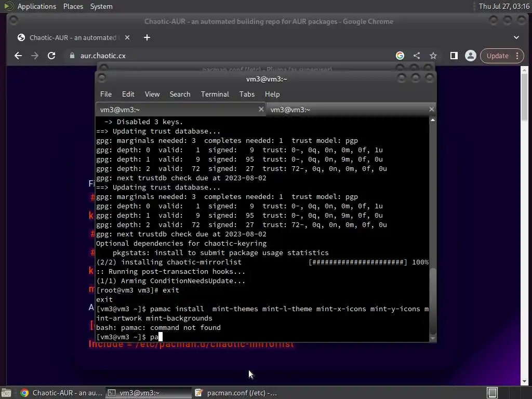Open Chrome profile avatar
The height and width of the screenshot is (399, 532).
[x=471, y=56]
